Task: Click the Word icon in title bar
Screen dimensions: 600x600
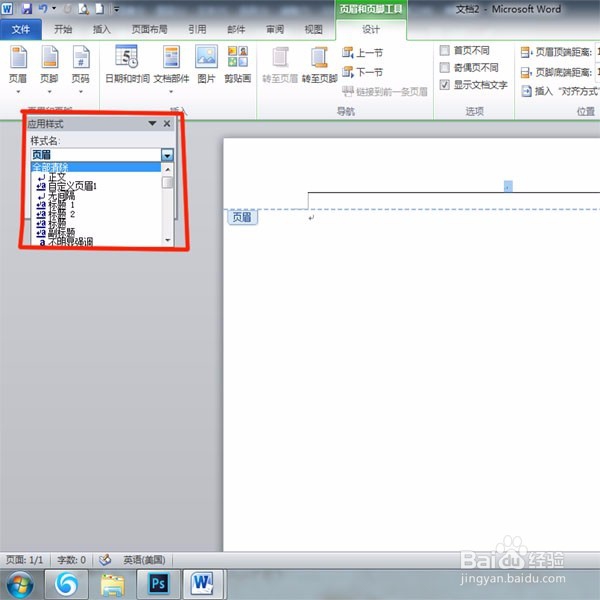Action: 7,8
